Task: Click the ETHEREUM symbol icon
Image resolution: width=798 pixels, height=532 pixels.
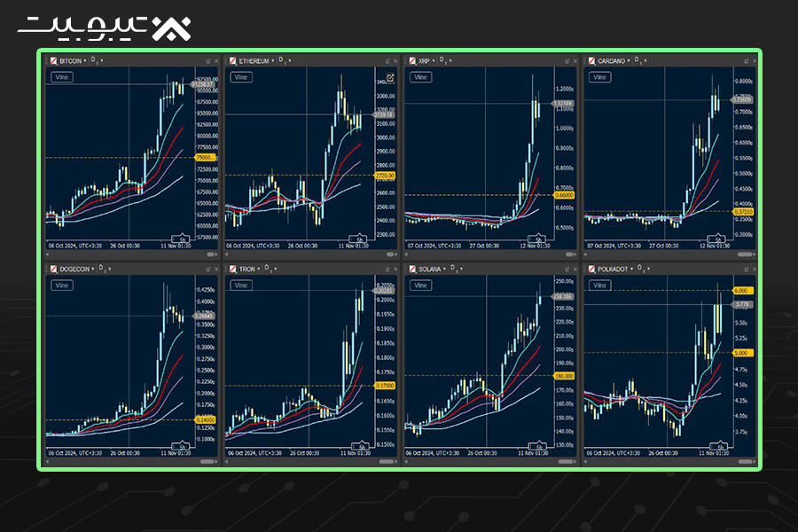Action: (232, 60)
